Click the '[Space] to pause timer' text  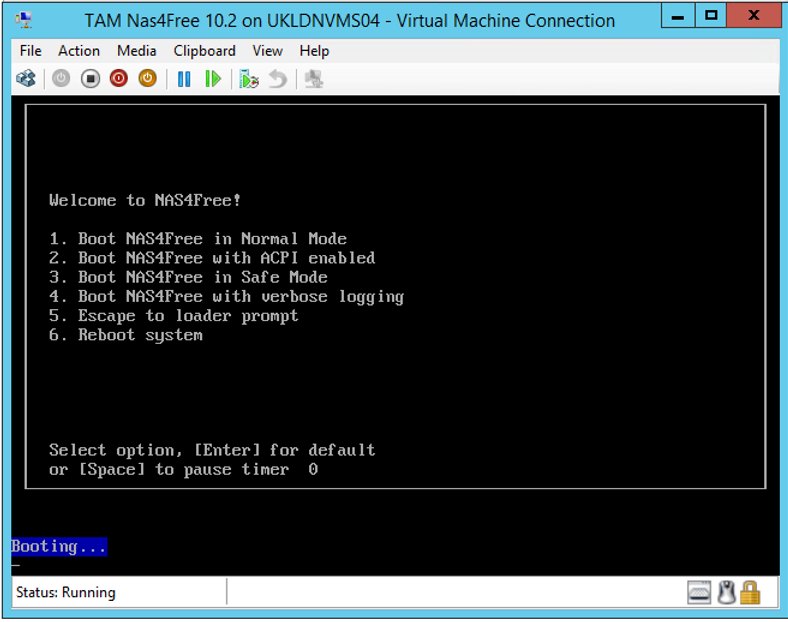[x=184, y=469]
